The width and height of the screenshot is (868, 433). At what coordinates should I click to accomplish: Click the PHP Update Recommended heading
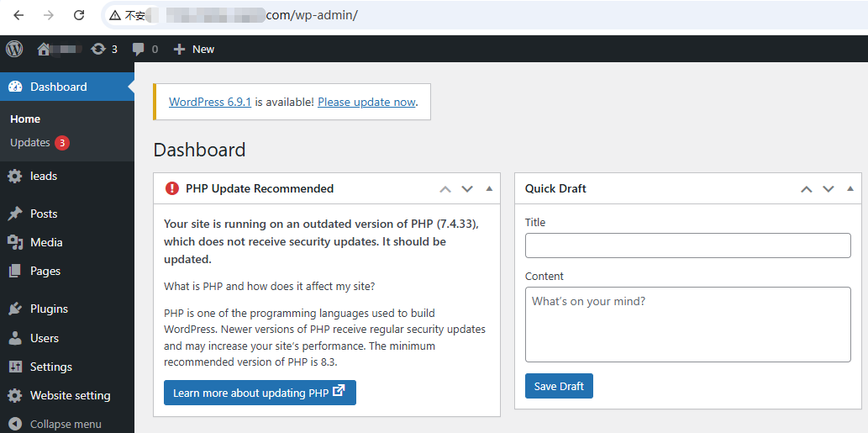(x=260, y=189)
